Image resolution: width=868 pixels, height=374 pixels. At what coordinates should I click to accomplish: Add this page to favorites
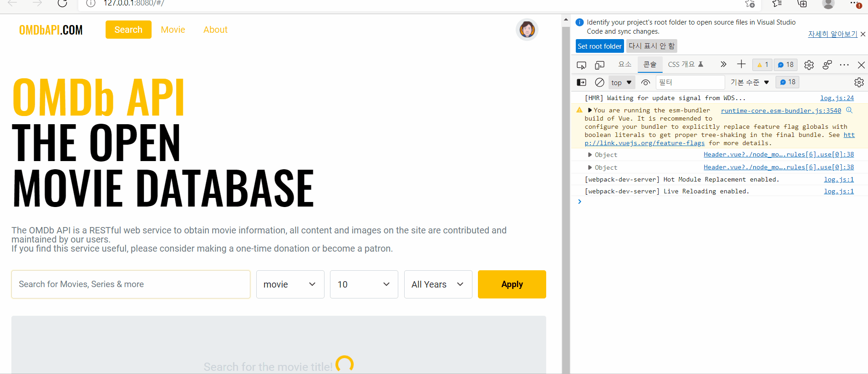(x=750, y=4)
